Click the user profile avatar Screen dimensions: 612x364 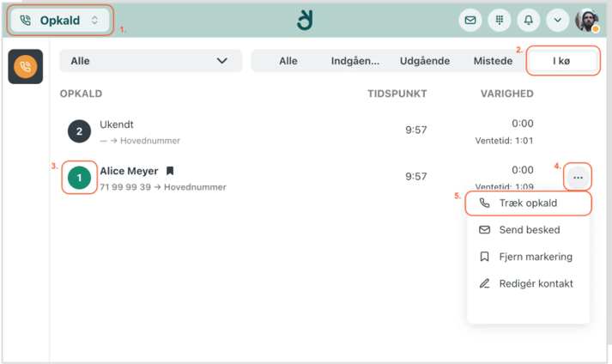pos(588,21)
